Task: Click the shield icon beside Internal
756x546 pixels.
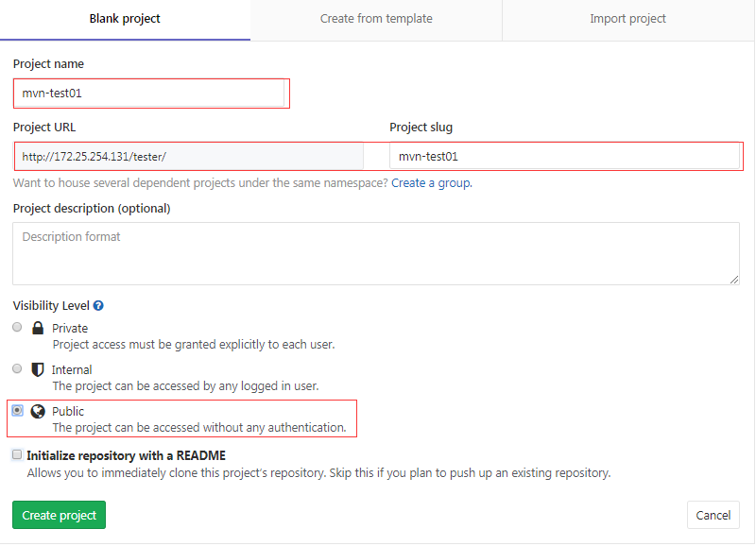Action: tap(38, 369)
